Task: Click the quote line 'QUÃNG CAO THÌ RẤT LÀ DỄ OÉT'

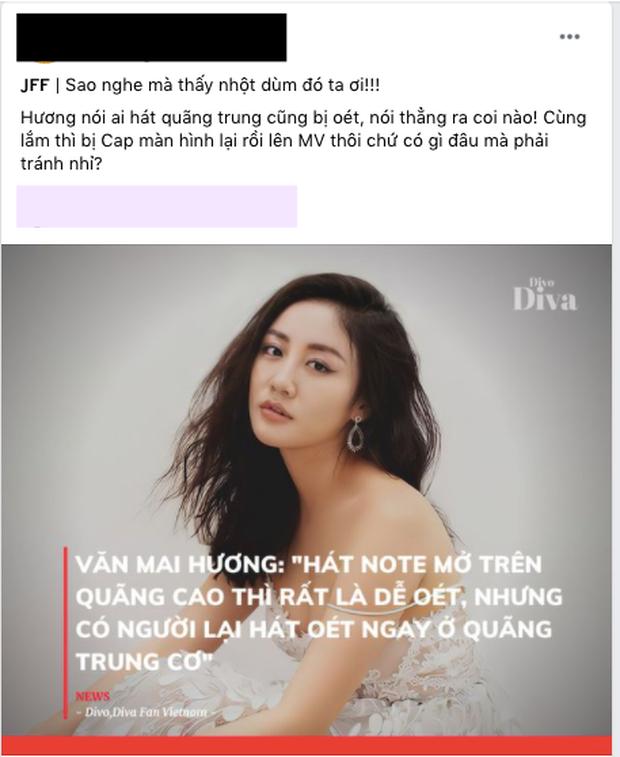Action: coord(267,597)
